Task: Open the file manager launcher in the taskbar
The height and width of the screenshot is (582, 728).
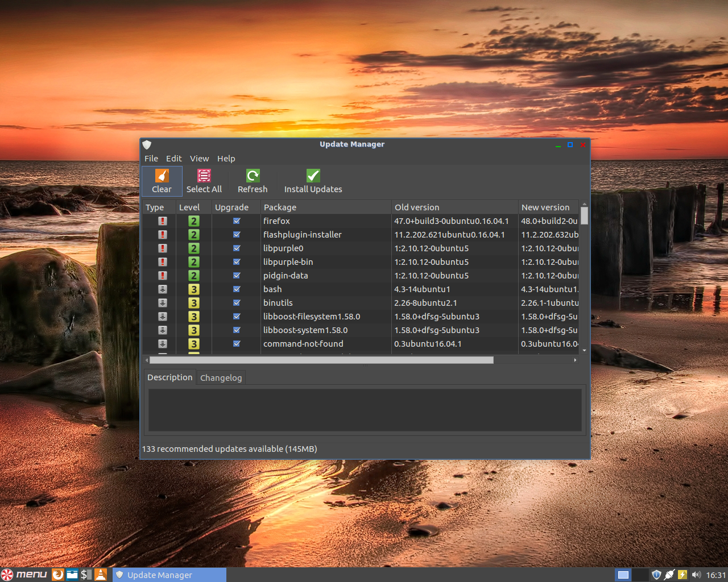Action: coord(72,575)
